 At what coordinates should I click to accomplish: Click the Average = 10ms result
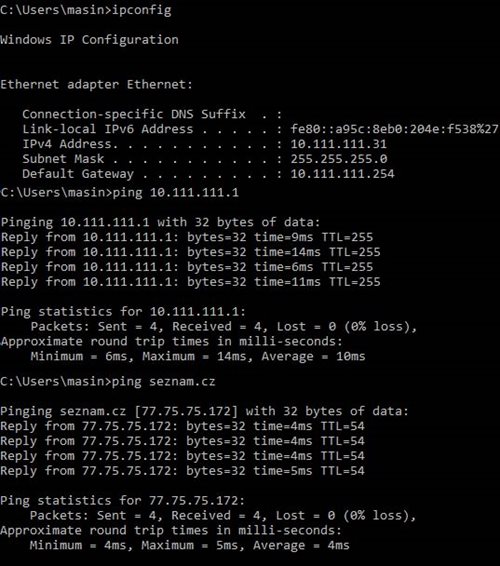[313, 356]
